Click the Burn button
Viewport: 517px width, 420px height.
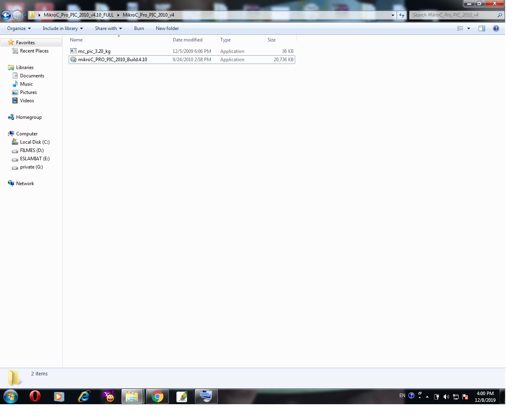pos(139,28)
